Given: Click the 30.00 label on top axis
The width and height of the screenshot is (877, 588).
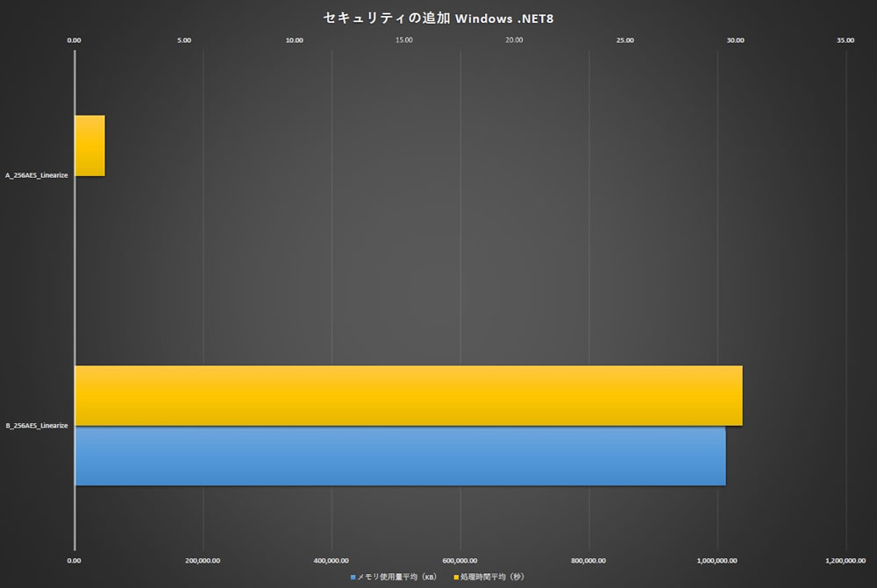Looking at the screenshot, I should click(735, 40).
